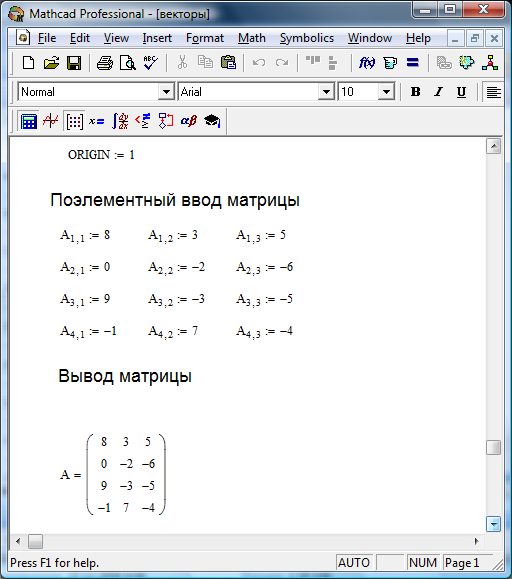Open the Symbolics menu
This screenshot has height=579, width=512.
click(x=307, y=38)
